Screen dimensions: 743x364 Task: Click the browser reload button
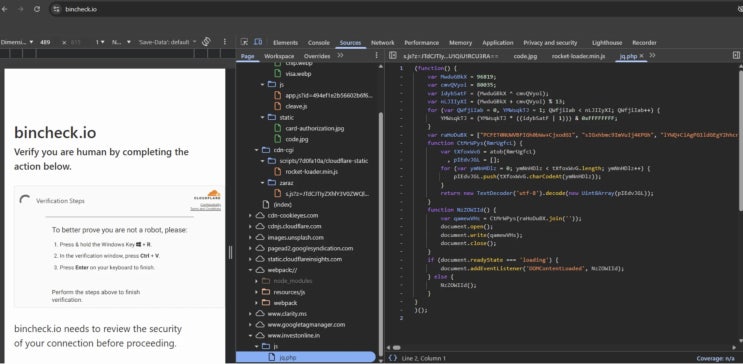tap(36, 9)
